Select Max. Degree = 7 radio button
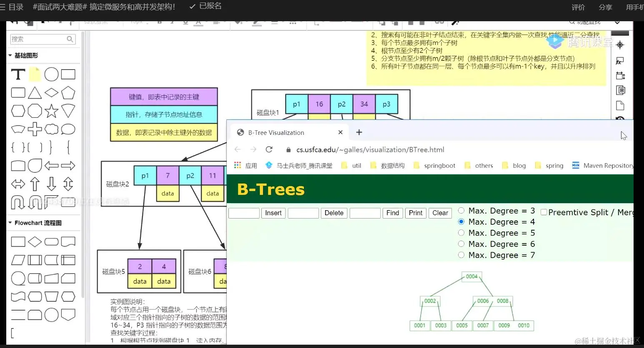The width and height of the screenshot is (644, 348). point(461,255)
